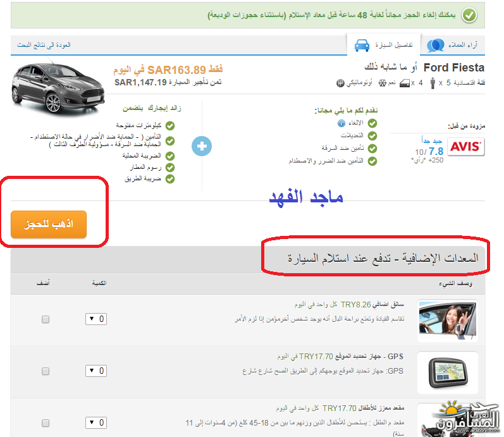Image resolution: width=504 pixels, height=437 pixels.
Task: Open quantity dropdown for child booster seat
Action: tap(96, 422)
